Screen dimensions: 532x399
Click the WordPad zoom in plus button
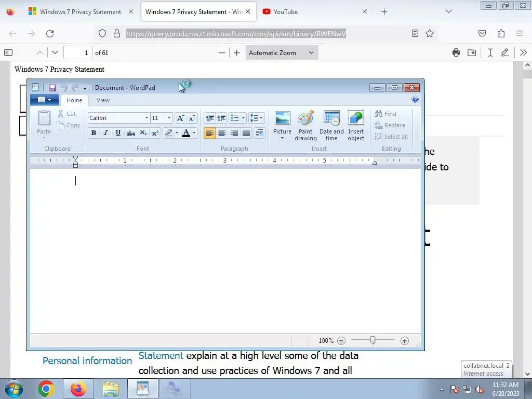404,341
